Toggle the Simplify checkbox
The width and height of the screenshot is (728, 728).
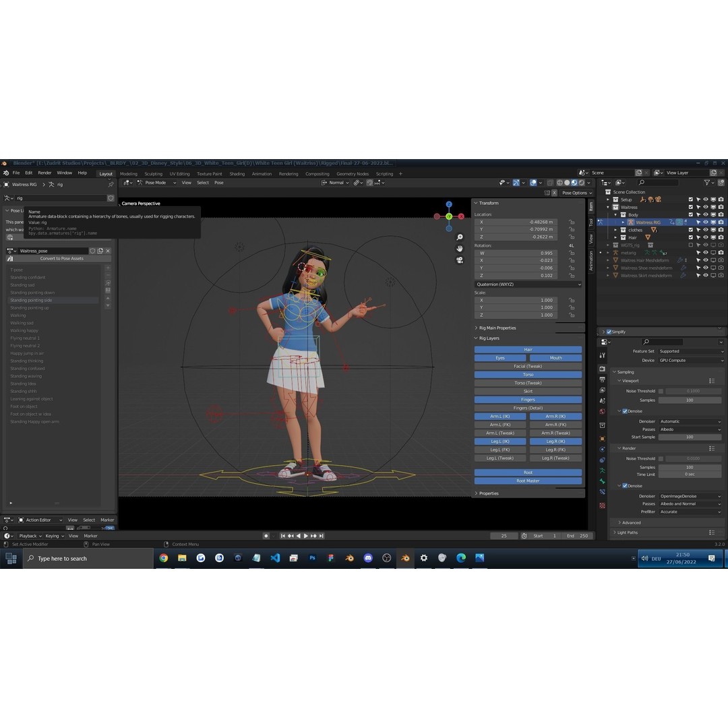609,332
